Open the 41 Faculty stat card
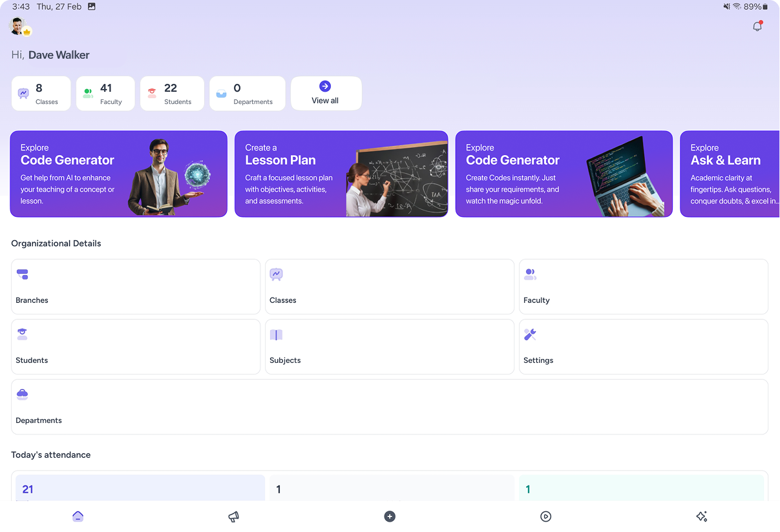 (105, 94)
